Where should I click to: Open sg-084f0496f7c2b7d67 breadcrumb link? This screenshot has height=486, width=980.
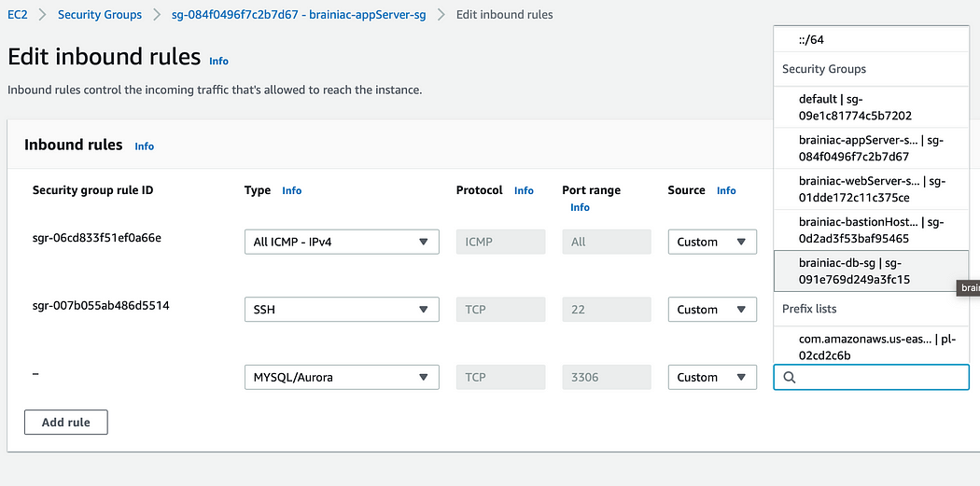tap(299, 14)
